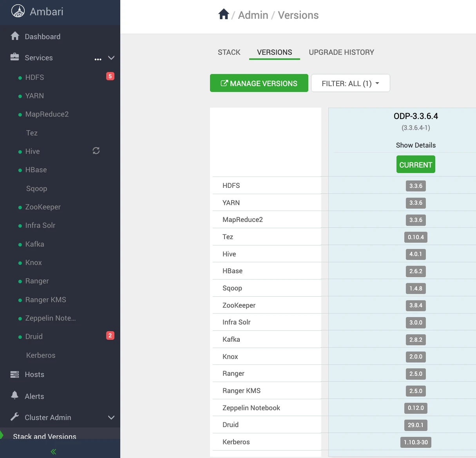Open the Services actions ellipsis menu
Image resolution: width=476 pixels, height=458 pixels.
[x=98, y=59]
